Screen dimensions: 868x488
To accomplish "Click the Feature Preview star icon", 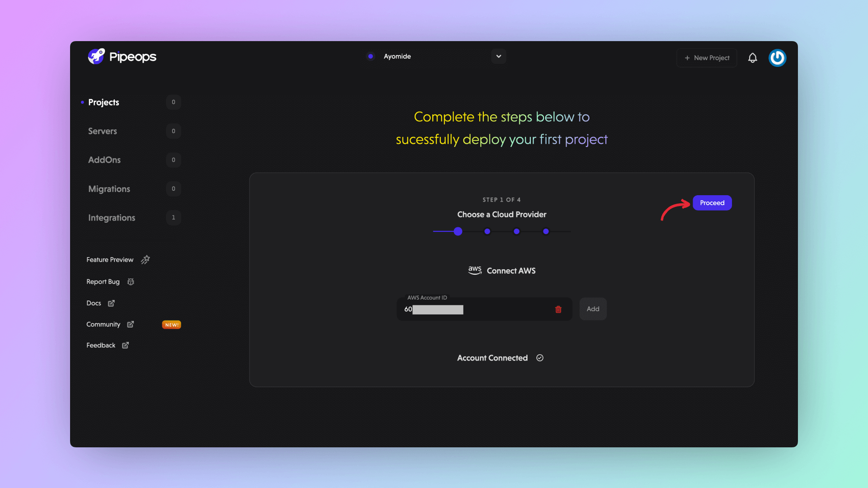I will coord(145,259).
